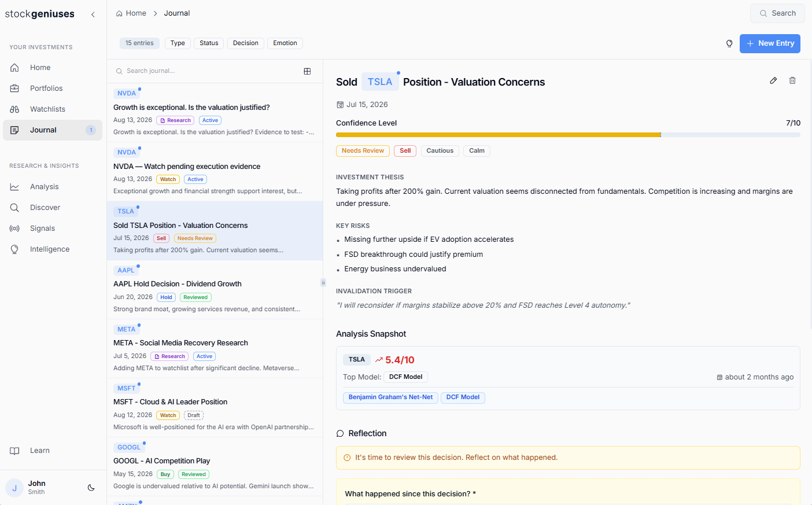Image resolution: width=812 pixels, height=505 pixels.
Task: Click the TSLA ticker chip in the entry title
Action: click(380, 82)
